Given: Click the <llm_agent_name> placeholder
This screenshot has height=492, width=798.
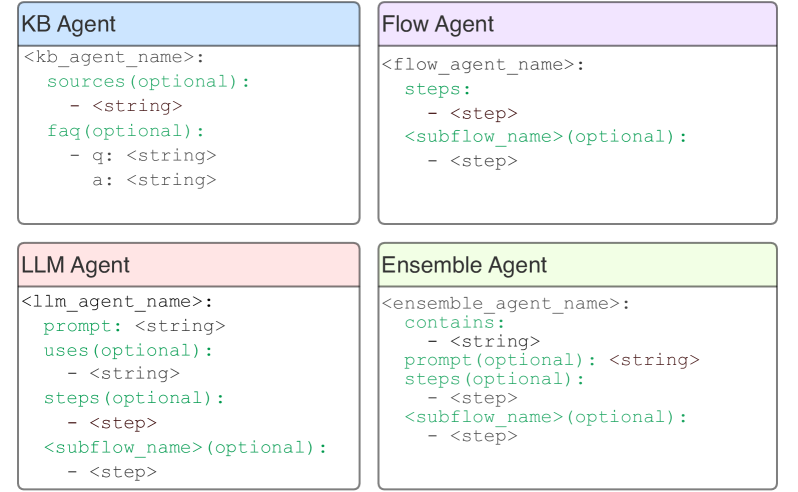Looking at the screenshot, I should click(117, 301).
